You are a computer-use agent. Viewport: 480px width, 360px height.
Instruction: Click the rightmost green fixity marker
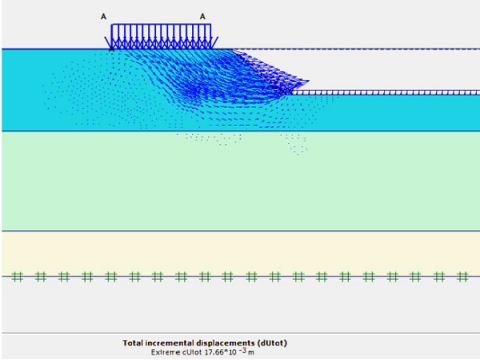pyautogui.click(x=463, y=277)
